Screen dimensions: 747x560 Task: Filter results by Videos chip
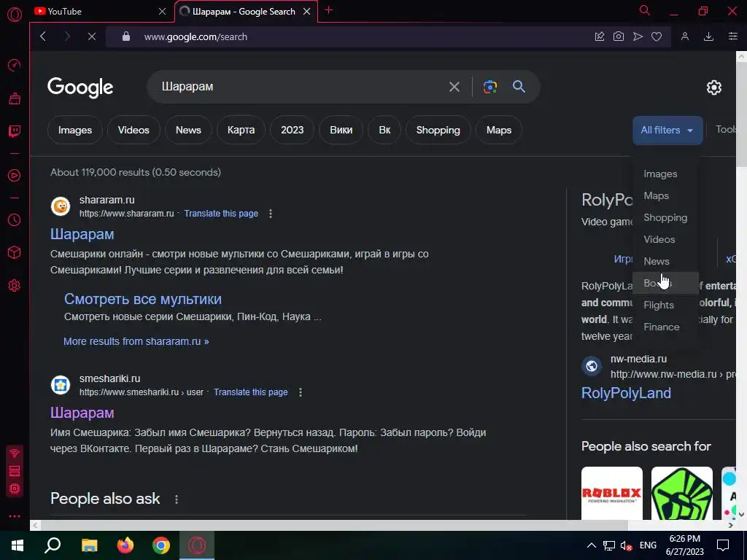click(x=133, y=130)
